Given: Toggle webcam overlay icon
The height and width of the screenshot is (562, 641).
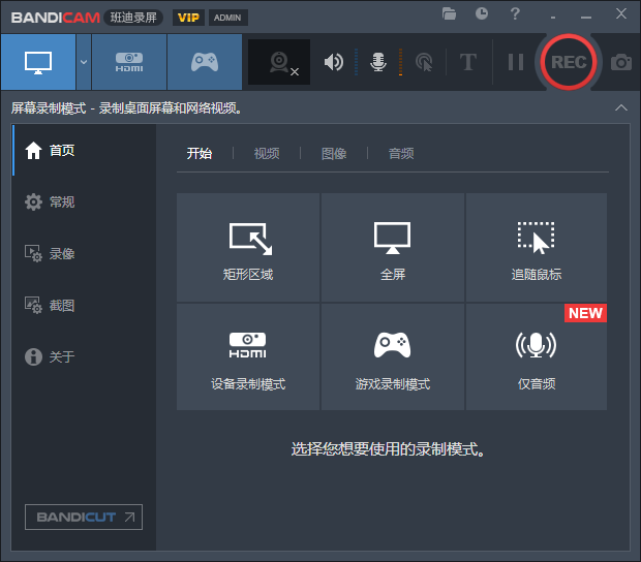Looking at the screenshot, I should [x=279, y=62].
